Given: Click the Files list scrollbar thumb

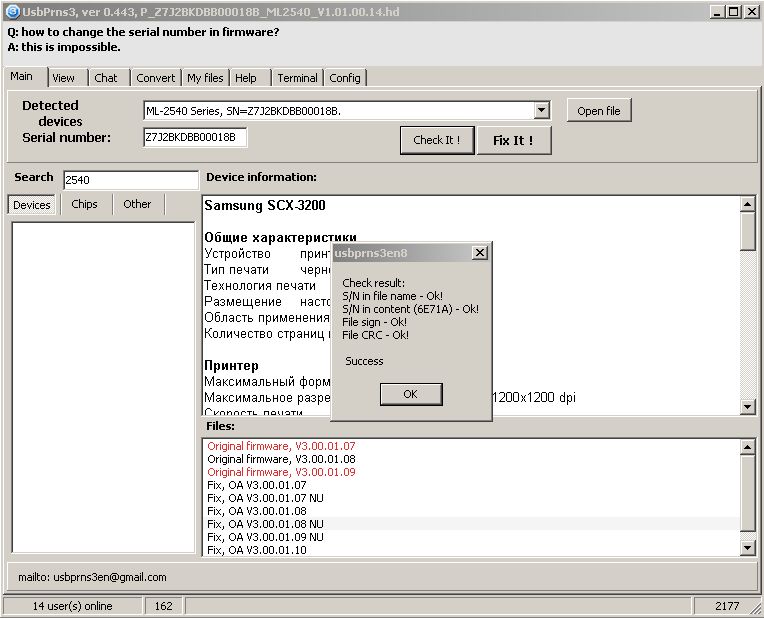Looking at the screenshot, I should pyautogui.click(x=747, y=493).
